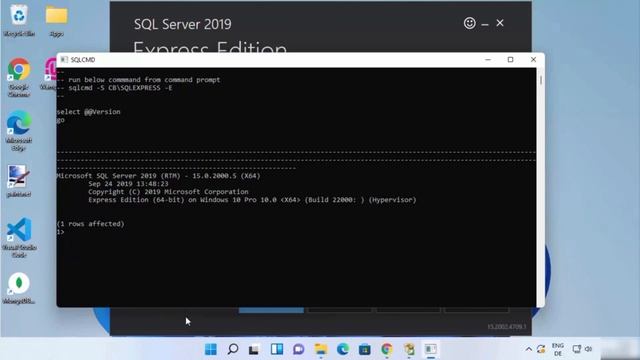
Task: Open the Widgets panel on taskbar
Action: point(277,349)
